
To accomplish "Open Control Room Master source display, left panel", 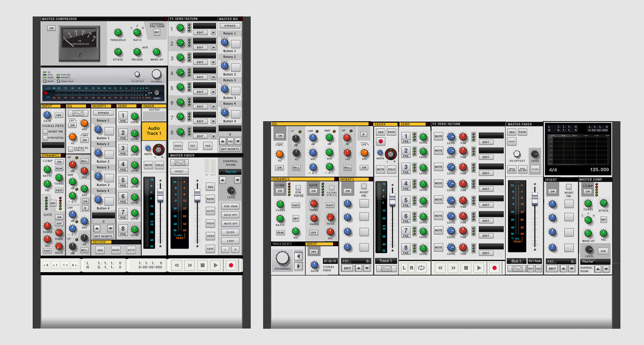I will (x=230, y=172).
